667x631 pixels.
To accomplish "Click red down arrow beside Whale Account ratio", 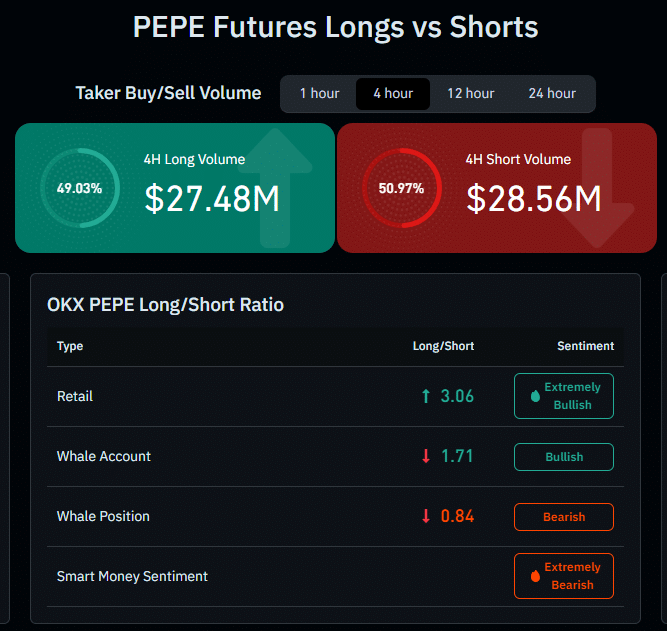I will click(426, 457).
